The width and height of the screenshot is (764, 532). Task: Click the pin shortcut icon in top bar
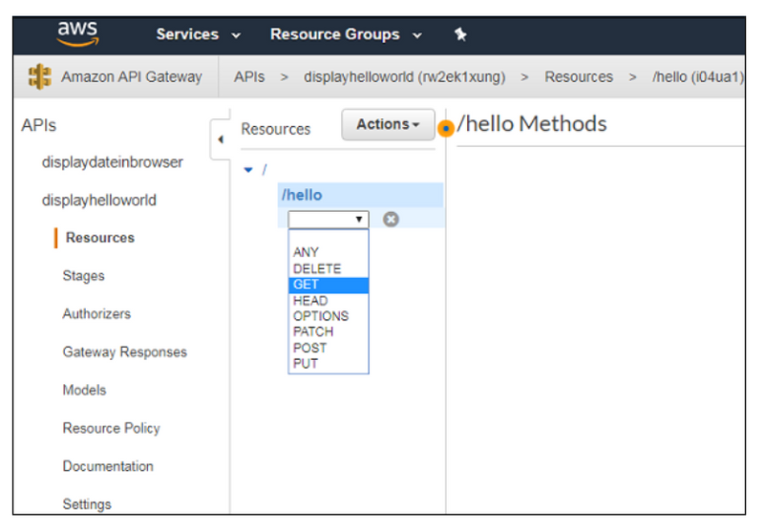[460, 34]
